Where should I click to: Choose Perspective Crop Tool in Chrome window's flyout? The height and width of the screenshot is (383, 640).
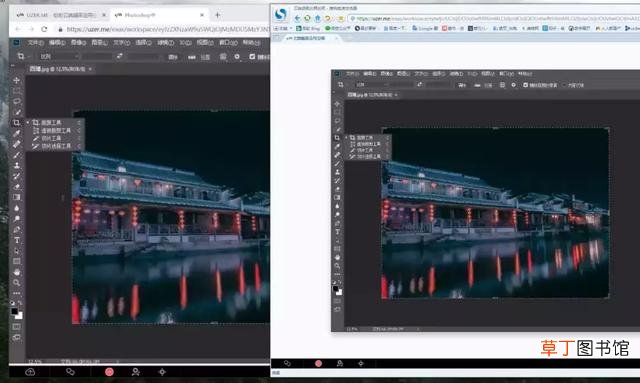tap(52, 131)
